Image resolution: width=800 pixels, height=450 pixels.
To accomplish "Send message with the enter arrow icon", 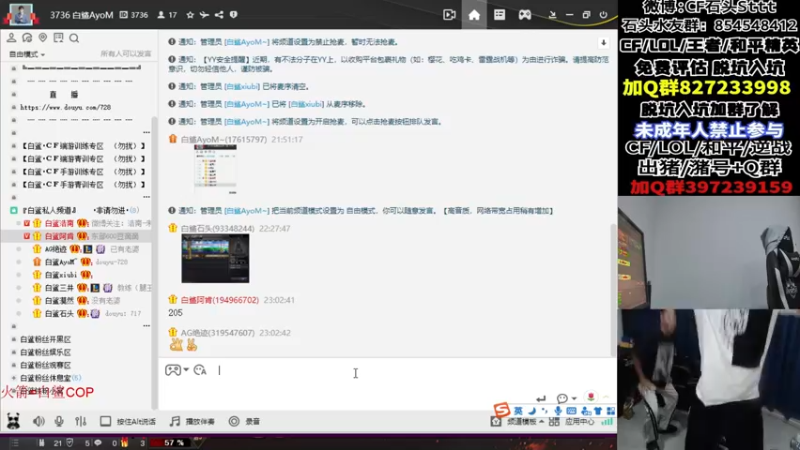I will (x=541, y=398).
